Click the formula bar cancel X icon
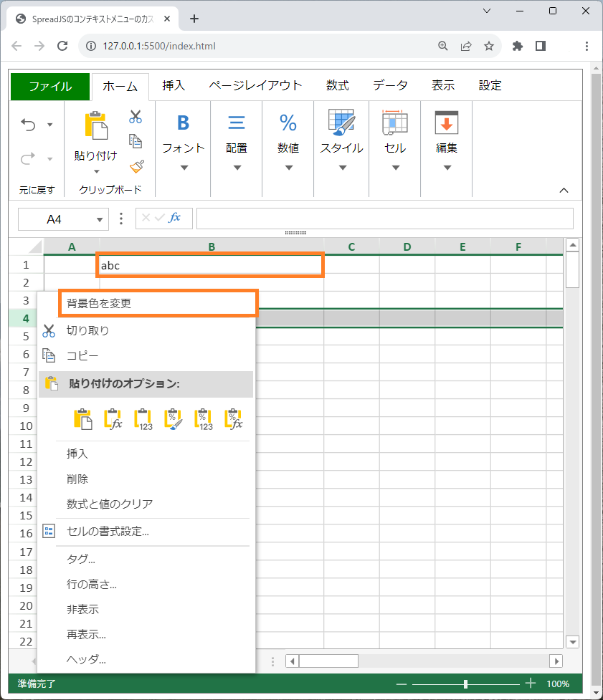Viewport: 603px width, 700px height. [146, 218]
